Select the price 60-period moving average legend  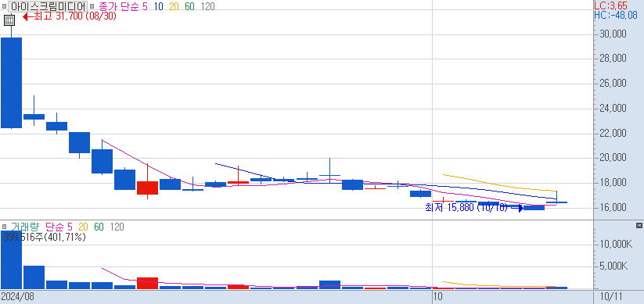click(x=189, y=6)
